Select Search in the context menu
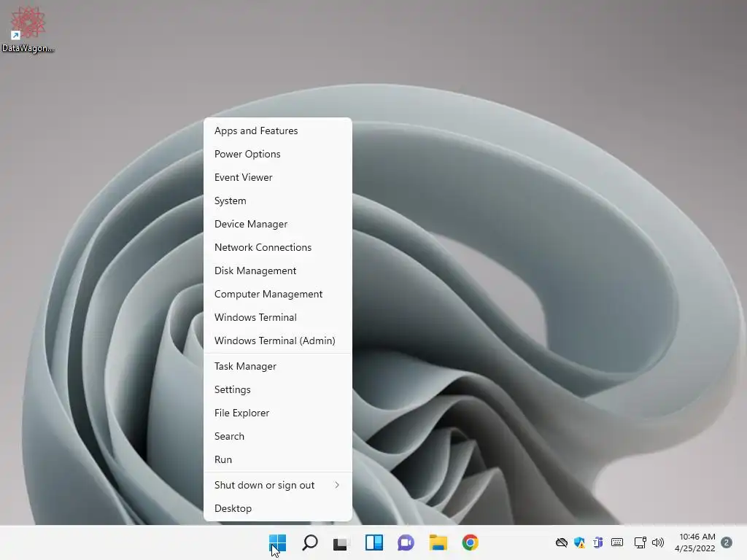The image size is (747, 560). pos(278,436)
